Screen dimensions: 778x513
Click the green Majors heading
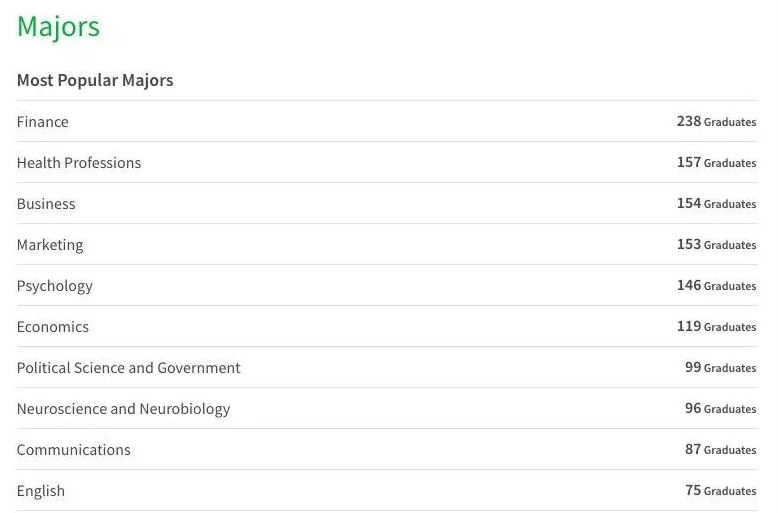[58, 27]
